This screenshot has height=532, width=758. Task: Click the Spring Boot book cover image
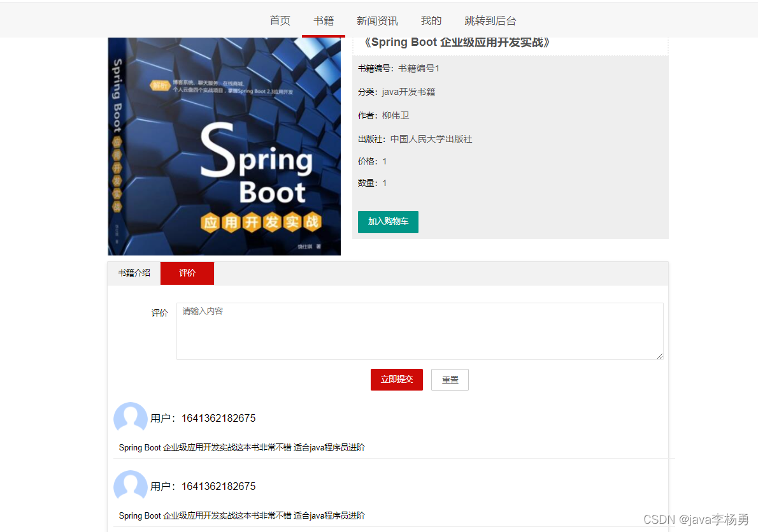tap(224, 147)
